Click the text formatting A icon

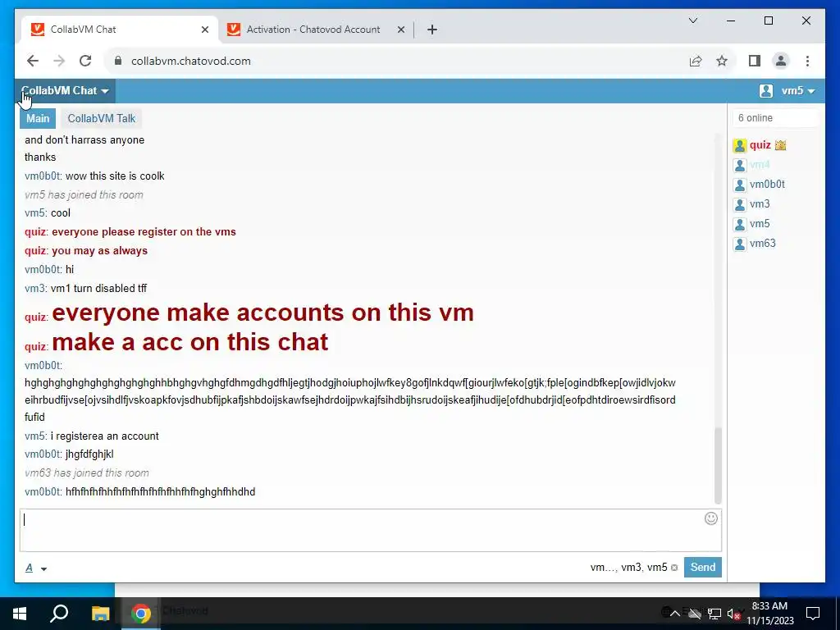30,568
